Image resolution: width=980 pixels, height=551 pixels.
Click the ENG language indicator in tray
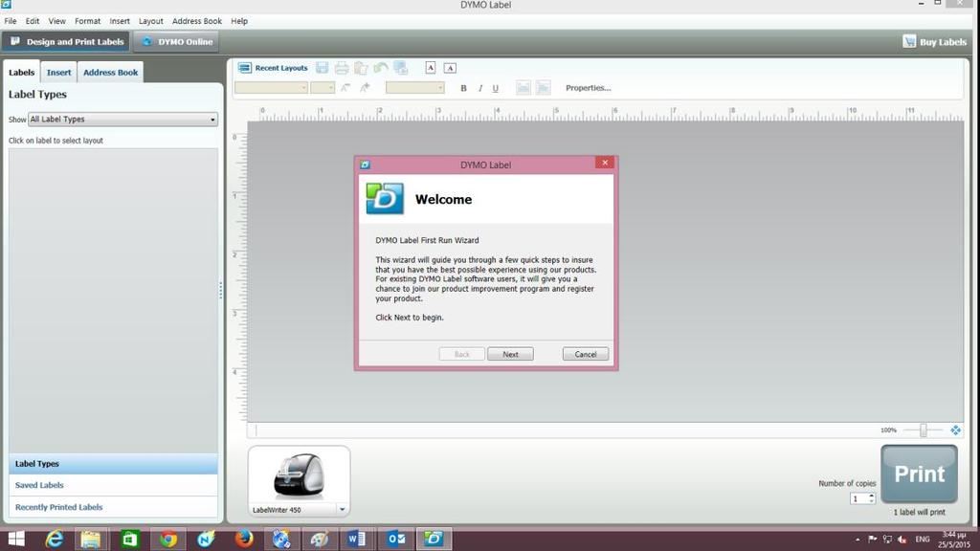[922, 539]
